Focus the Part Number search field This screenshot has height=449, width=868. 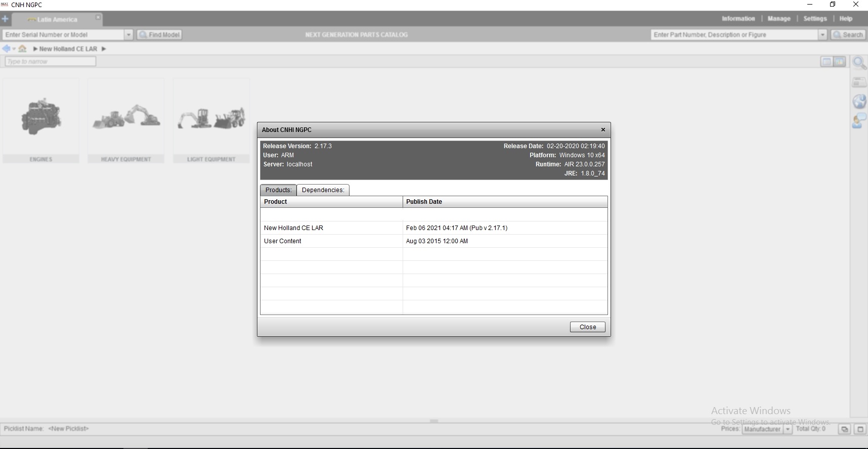[x=734, y=35]
